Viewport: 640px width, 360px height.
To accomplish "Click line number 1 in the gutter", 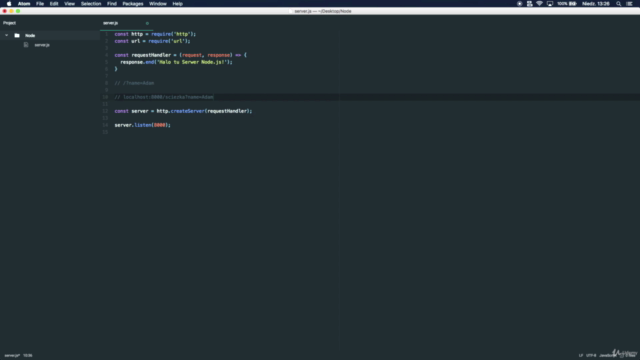I will pyautogui.click(x=107, y=34).
